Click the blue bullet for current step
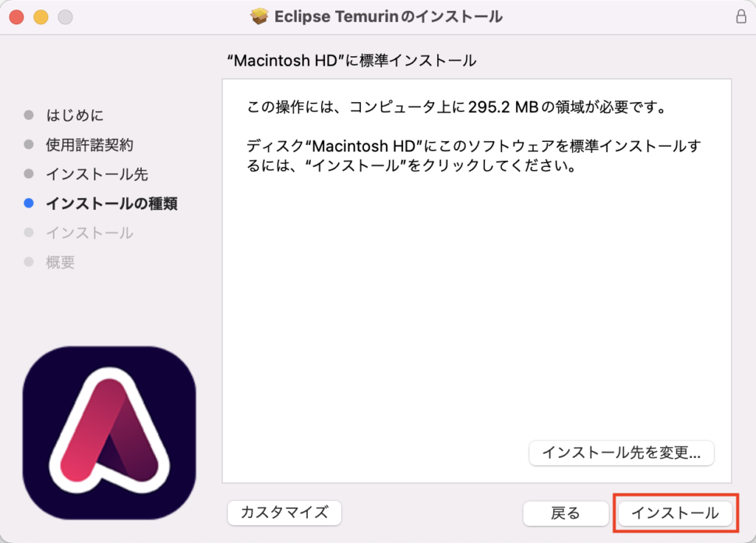 tap(29, 203)
